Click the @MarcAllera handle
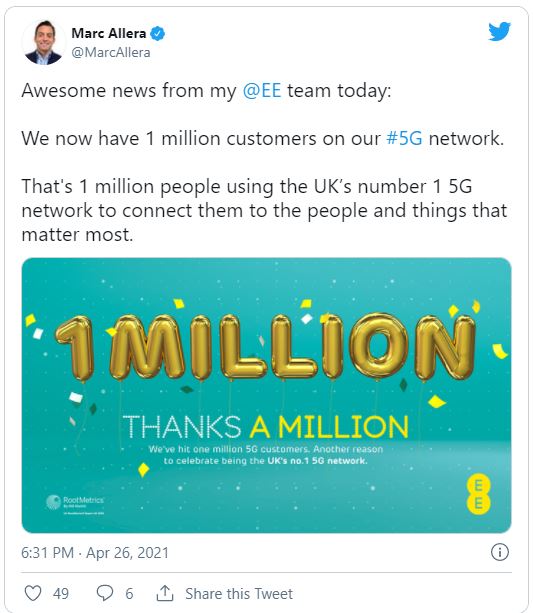Screen dimensions: 533x613 click(x=111, y=52)
